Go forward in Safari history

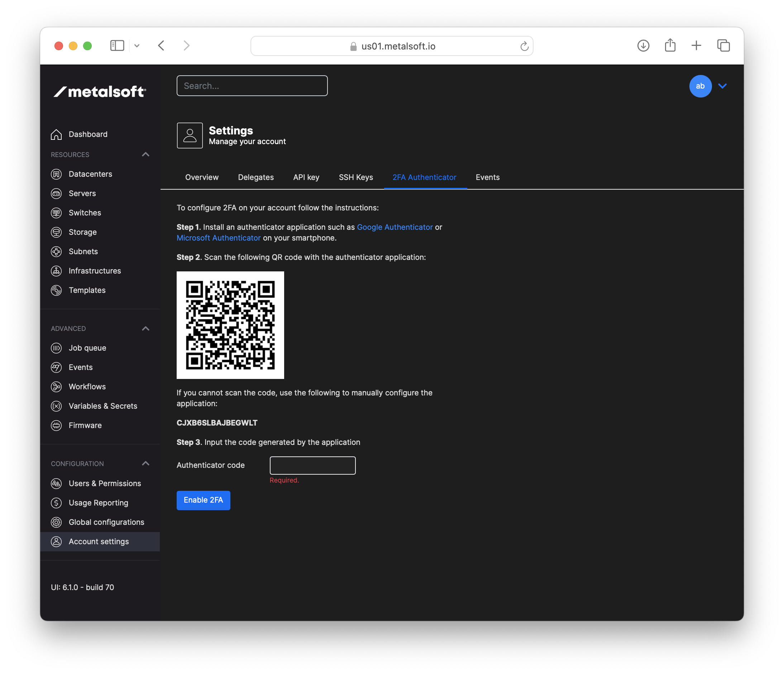tap(187, 46)
